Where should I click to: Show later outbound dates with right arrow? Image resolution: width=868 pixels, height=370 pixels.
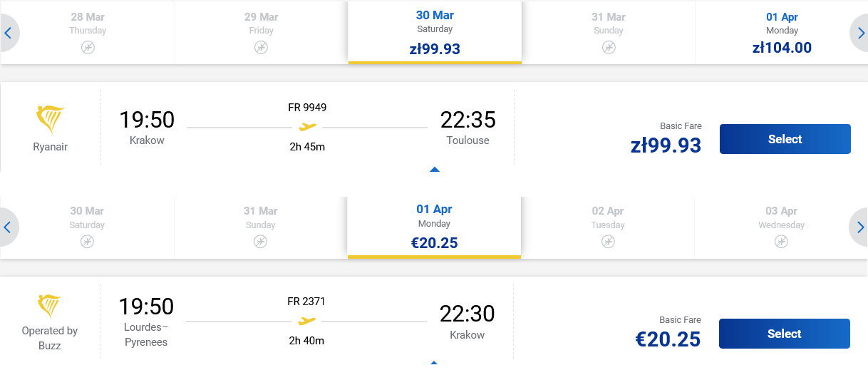[860, 33]
